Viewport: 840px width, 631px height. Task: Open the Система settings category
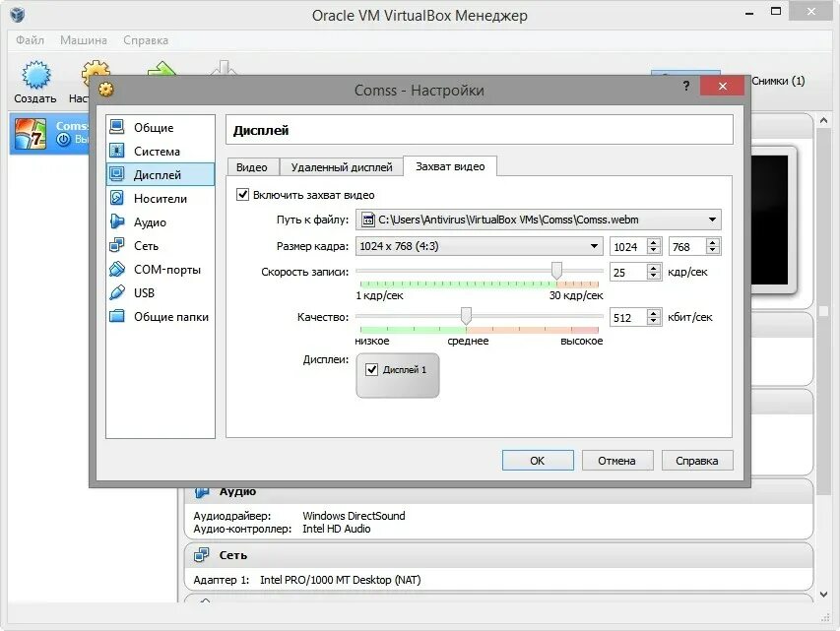[x=161, y=151]
